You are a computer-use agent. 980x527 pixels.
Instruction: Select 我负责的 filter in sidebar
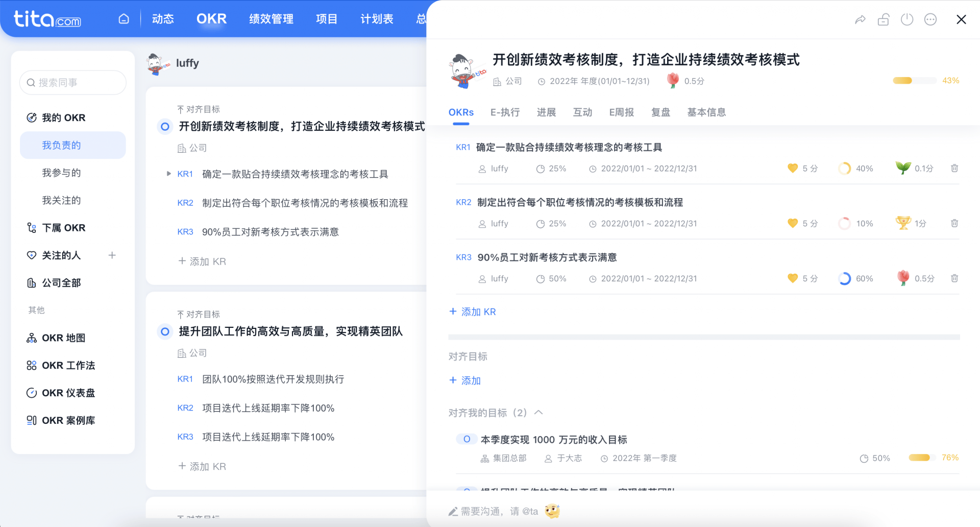click(73, 145)
